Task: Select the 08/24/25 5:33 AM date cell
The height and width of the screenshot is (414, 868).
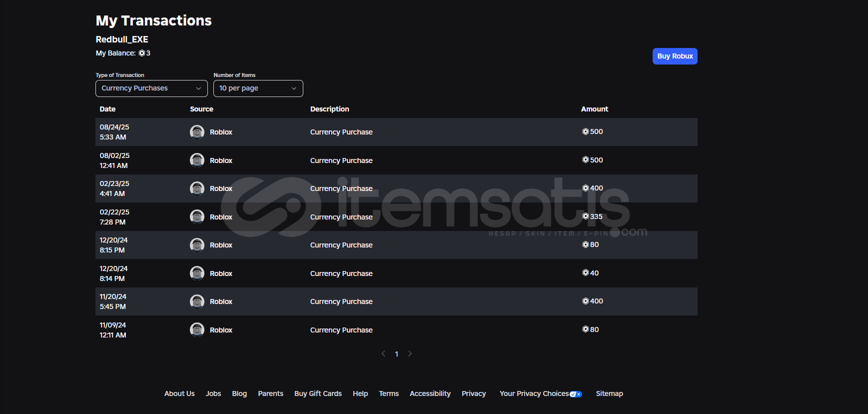Action: point(114,132)
